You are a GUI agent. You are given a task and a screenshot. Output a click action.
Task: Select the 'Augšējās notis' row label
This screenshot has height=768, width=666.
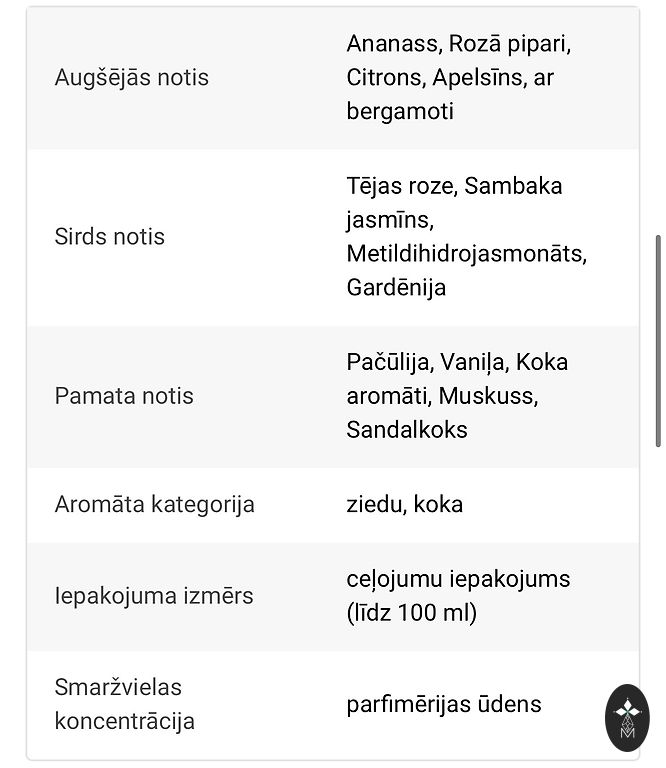pos(131,77)
